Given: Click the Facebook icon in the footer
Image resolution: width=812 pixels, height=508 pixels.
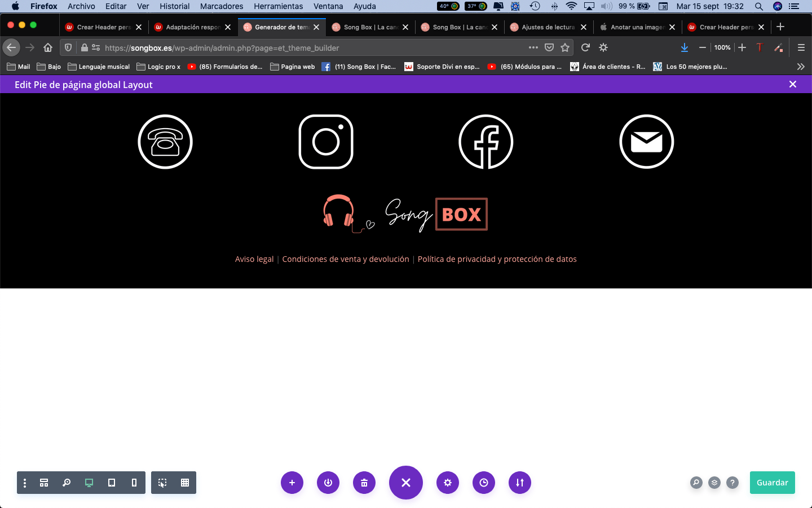Looking at the screenshot, I should [486, 142].
